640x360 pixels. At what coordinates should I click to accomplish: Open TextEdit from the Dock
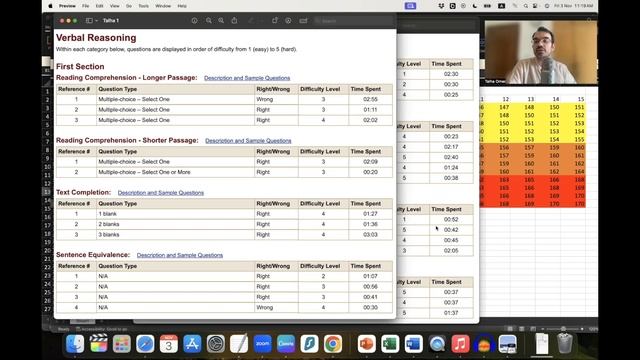click(239, 344)
